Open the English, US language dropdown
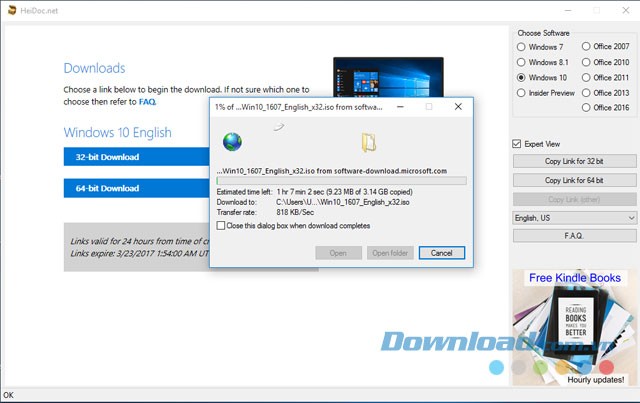640x403 pixels. (x=574, y=218)
